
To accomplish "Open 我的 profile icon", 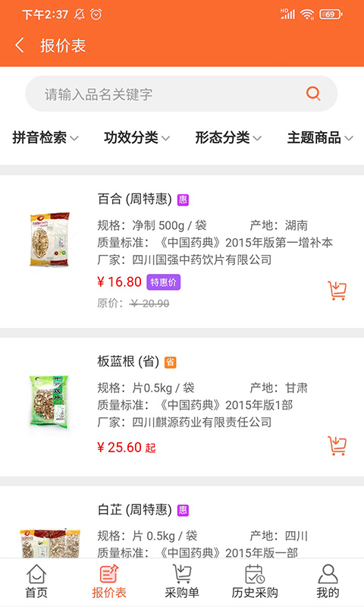I will pyautogui.click(x=328, y=581).
